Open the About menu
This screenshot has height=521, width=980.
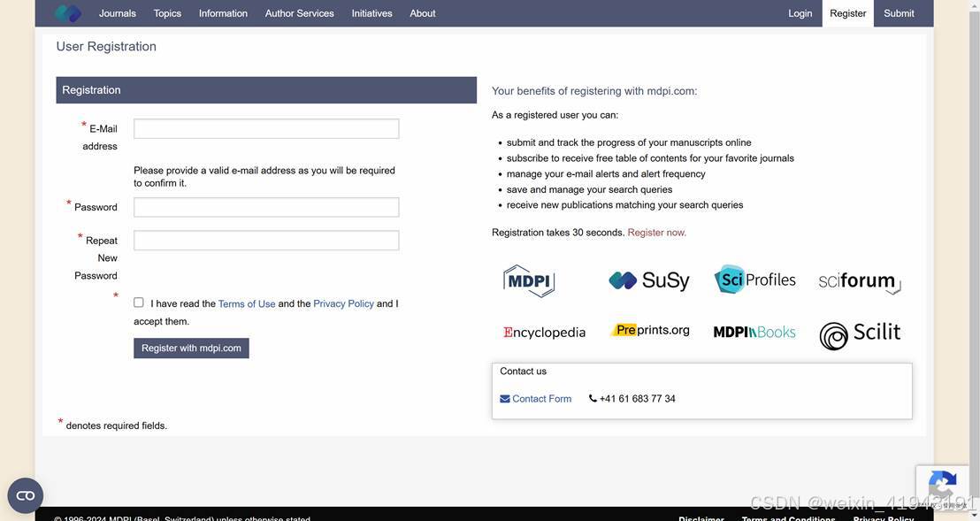coord(423,13)
